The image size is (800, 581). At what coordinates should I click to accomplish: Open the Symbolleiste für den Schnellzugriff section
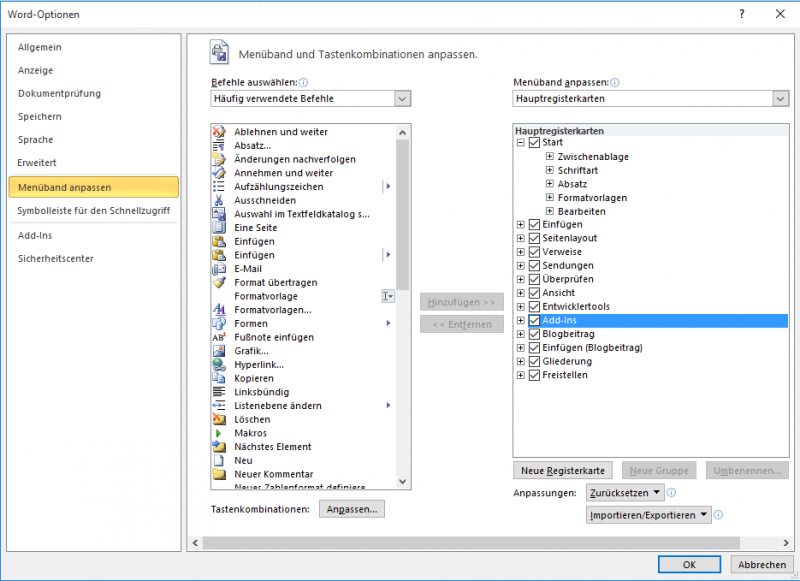click(93, 211)
